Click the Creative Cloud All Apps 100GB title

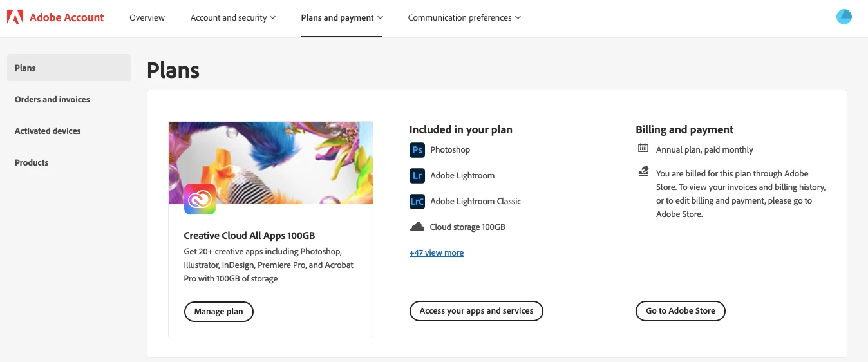click(x=249, y=236)
